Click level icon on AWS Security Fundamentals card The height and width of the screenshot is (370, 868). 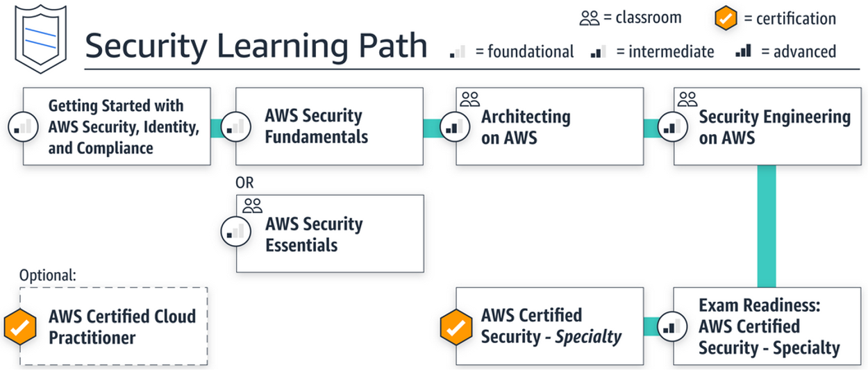click(237, 127)
